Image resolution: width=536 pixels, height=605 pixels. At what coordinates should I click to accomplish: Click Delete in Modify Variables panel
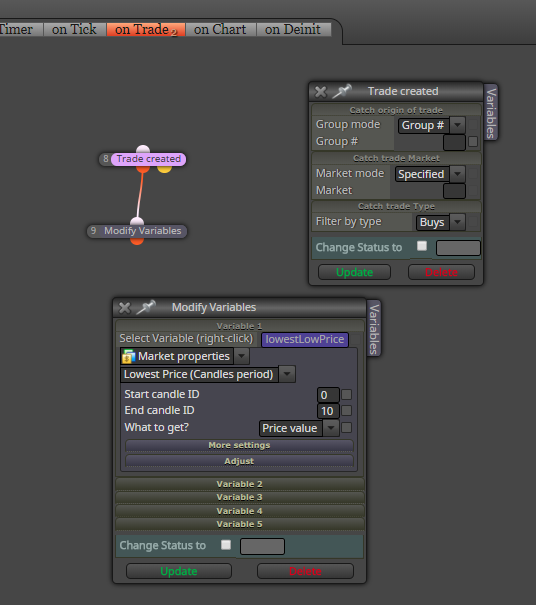tap(305, 571)
